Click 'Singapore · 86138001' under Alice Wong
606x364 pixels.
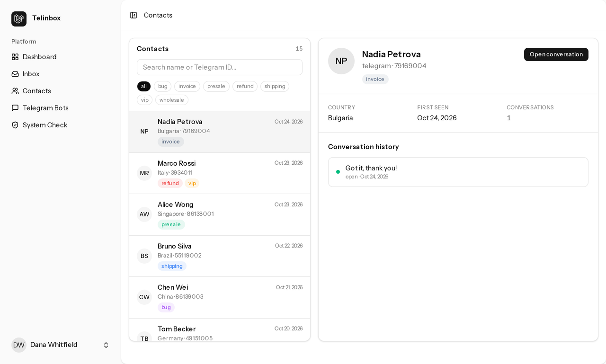pos(186,214)
